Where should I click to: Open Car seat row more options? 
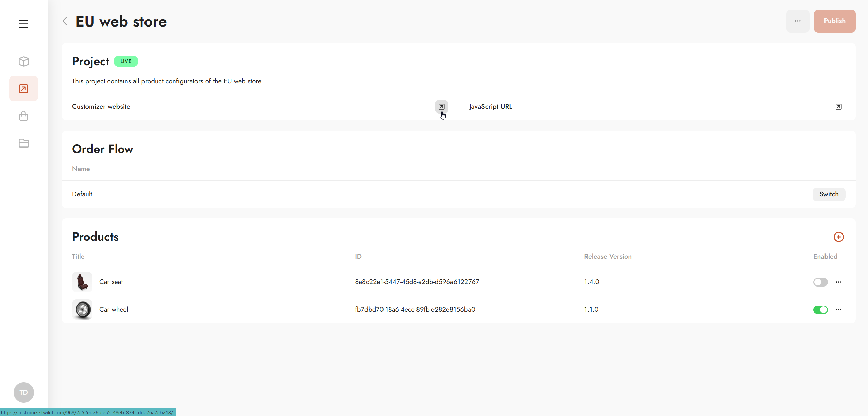[838, 282]
